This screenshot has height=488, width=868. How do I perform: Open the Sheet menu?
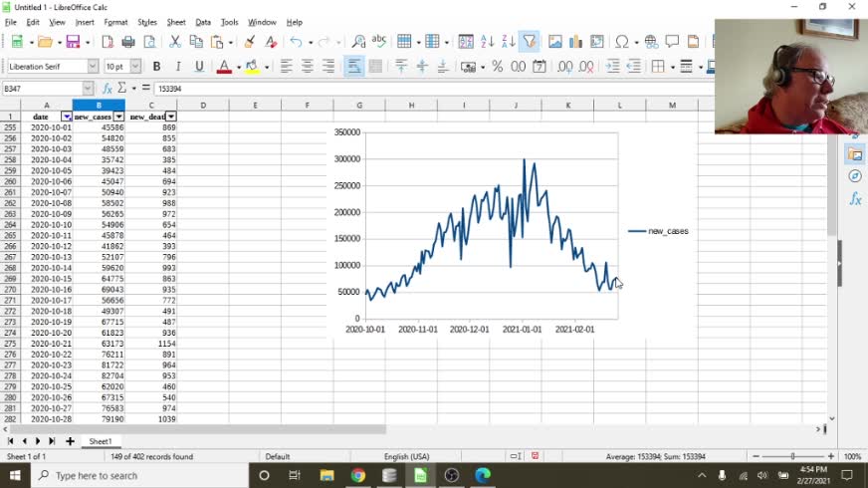click(x=176, y=22)
